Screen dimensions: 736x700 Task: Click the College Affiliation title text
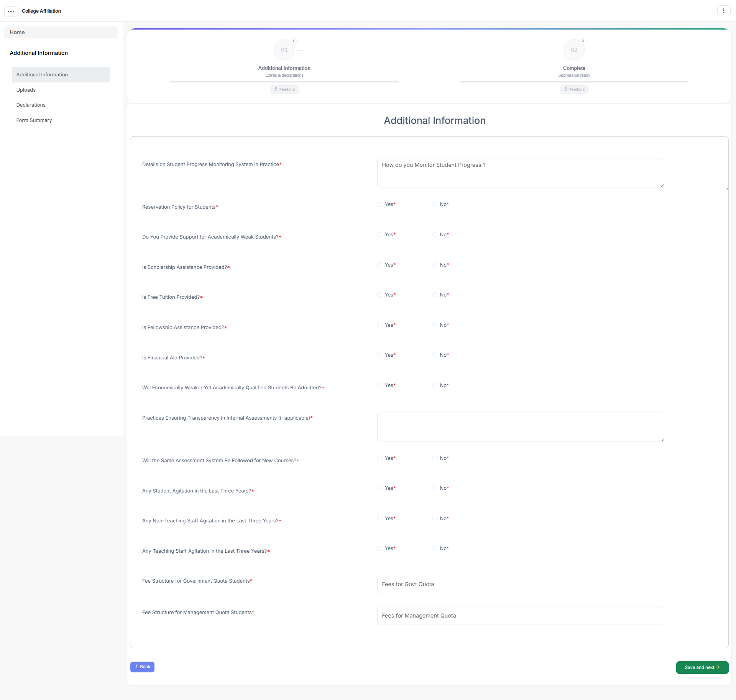coord(41,11)
